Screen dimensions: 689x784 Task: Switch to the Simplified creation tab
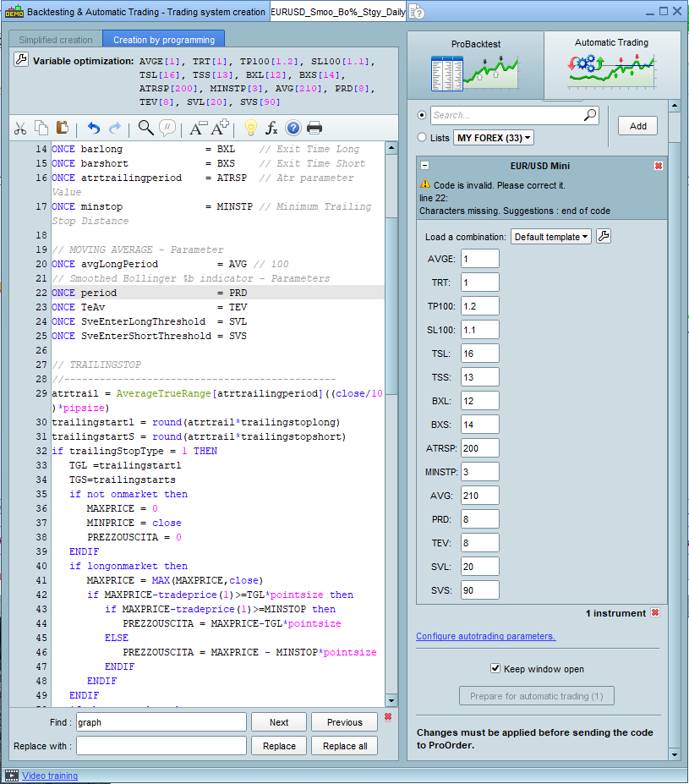(x=56, y=40)
